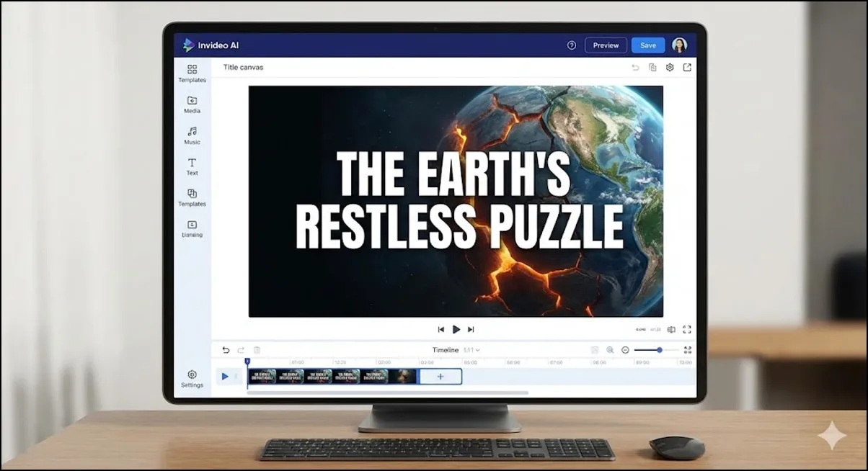
Task: Click the duplicate icon above the canvas
Action: [x=652, y=67]
